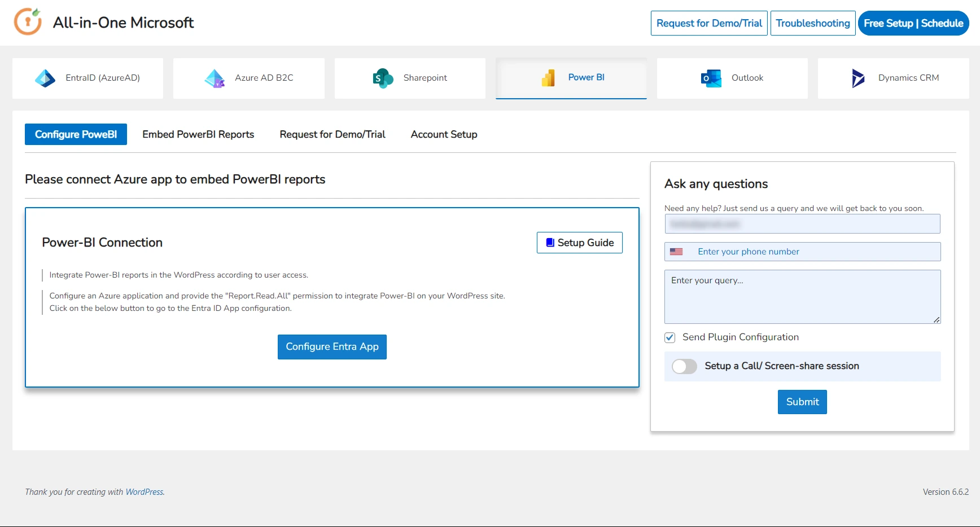Switch to the Azure AD B2C tab
Image resolution: width=980 pixels, height=527 pixels.
click(249, 78)
